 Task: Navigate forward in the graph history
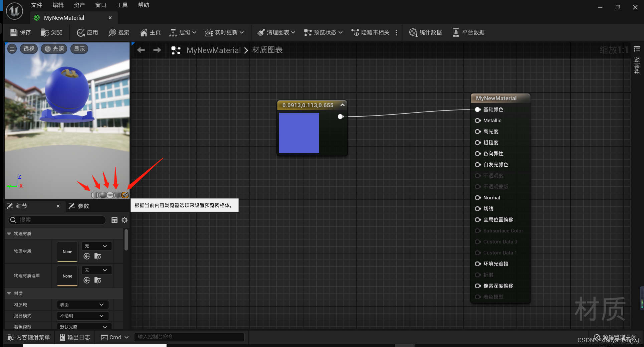point(157,50)
